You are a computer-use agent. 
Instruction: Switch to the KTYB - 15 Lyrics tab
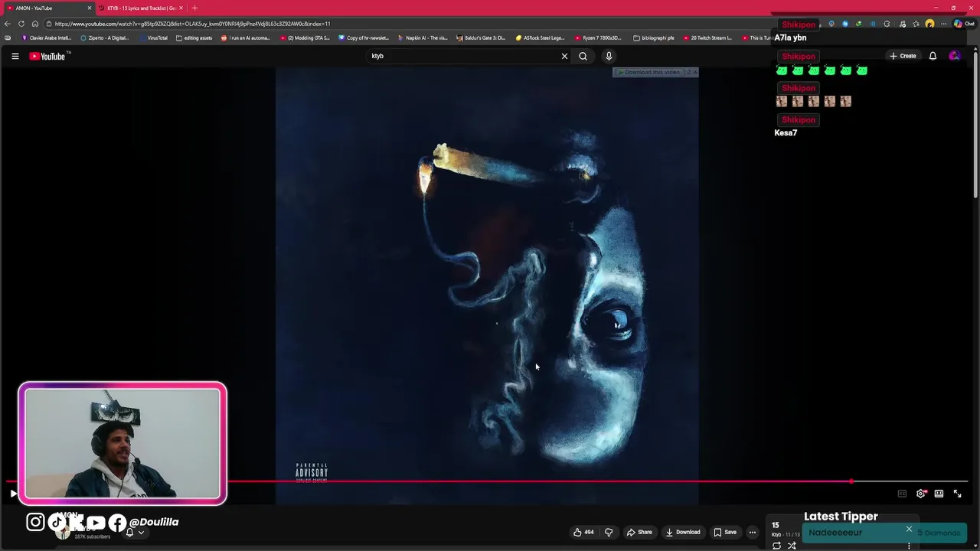(x=141, y=8)
